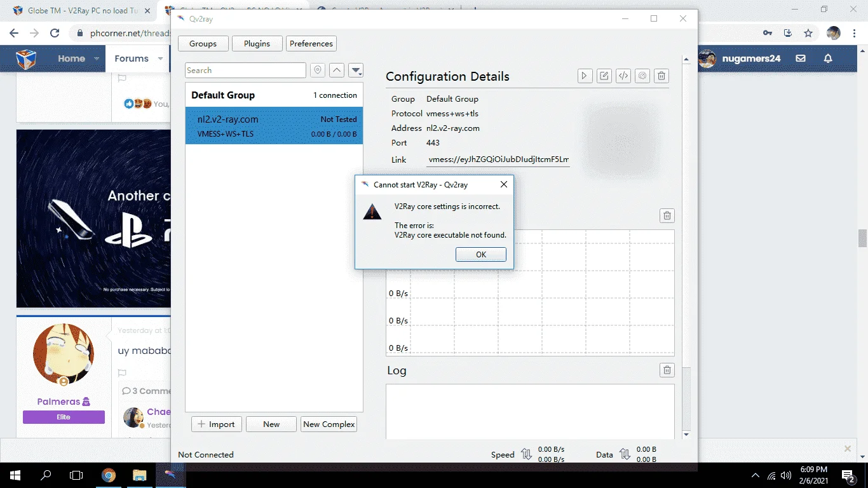The height and width of the screenshot is (488, 868).
Task: Click the Data up/down arrows icon in status bar
Action: click(x=625, y=454)
